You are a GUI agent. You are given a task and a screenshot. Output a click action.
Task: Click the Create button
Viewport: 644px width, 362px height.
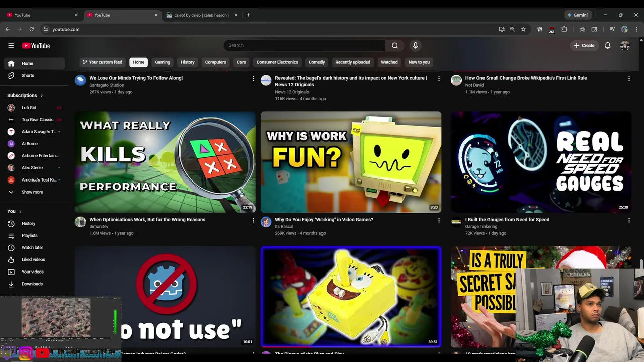pos(584,45)
